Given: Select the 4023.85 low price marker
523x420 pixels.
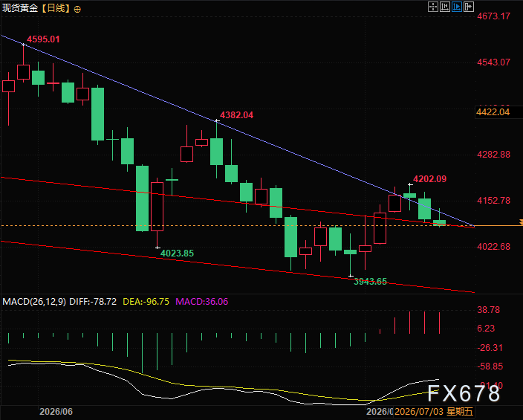Looking at the screenshot, I should [177, 253].
